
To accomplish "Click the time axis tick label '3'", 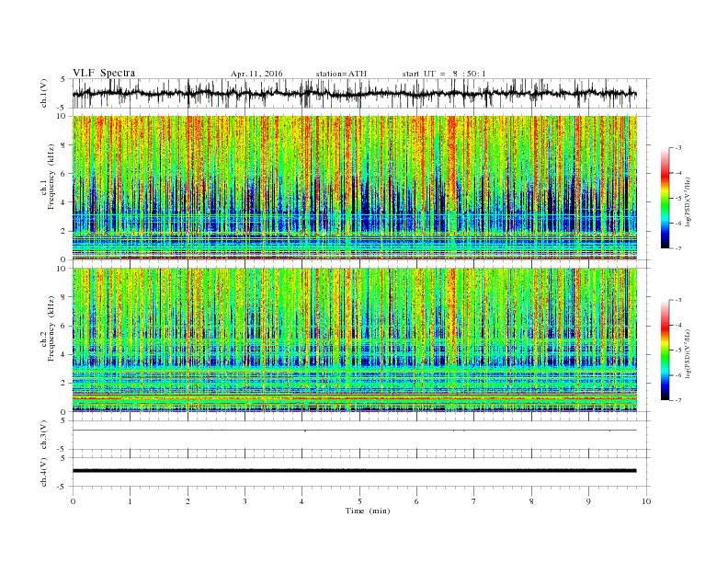I will 245,501.
